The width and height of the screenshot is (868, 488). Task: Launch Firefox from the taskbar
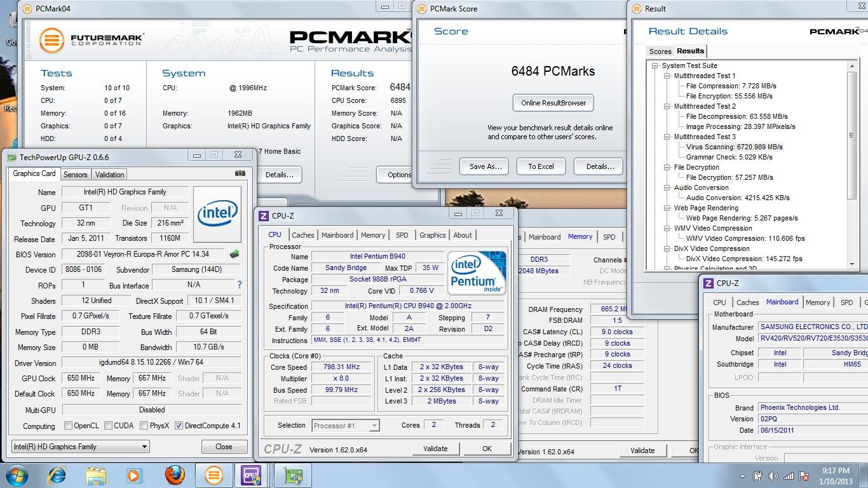tap(174, 475)
